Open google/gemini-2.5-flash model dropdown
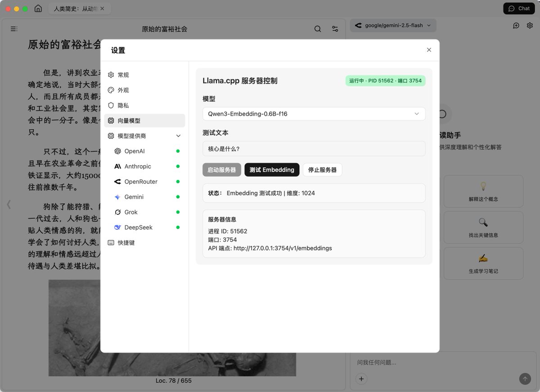This screenshot has height=392, width=540. (393, 26)
